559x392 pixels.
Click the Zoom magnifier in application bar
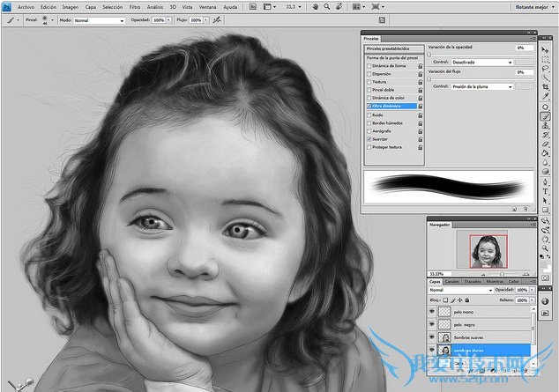(326, 7)
